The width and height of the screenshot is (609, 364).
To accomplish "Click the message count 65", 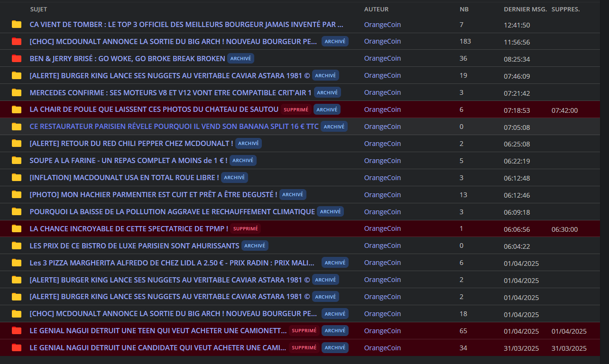I will tap(463, 331).
